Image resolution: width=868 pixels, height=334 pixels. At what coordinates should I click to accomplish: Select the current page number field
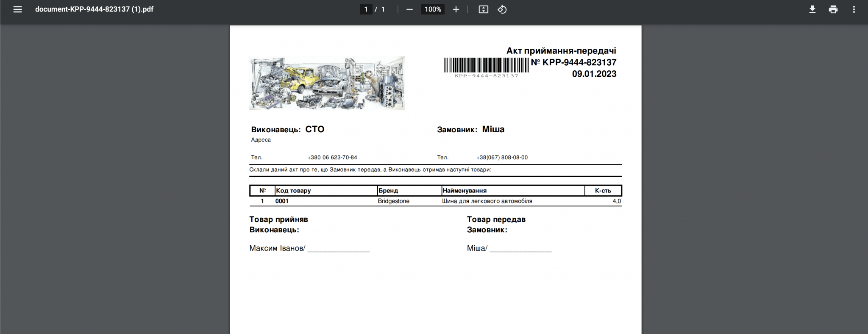[366, 9]
